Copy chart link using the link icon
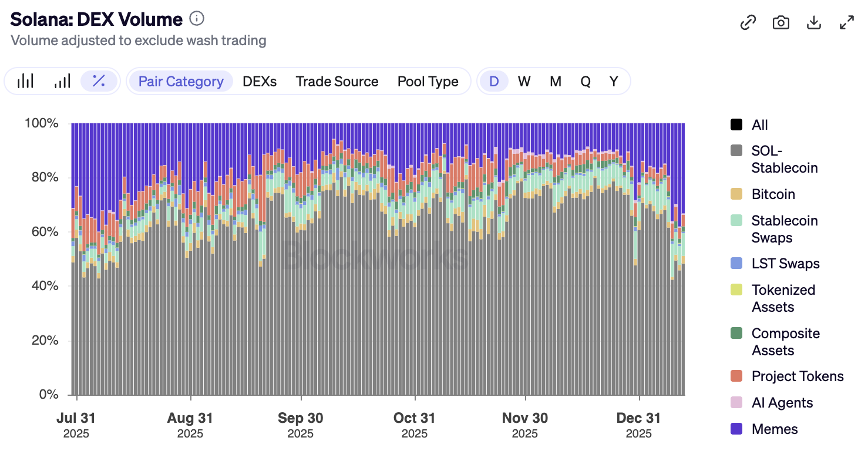This screenshot has height=451, width=868. (748, 23)
